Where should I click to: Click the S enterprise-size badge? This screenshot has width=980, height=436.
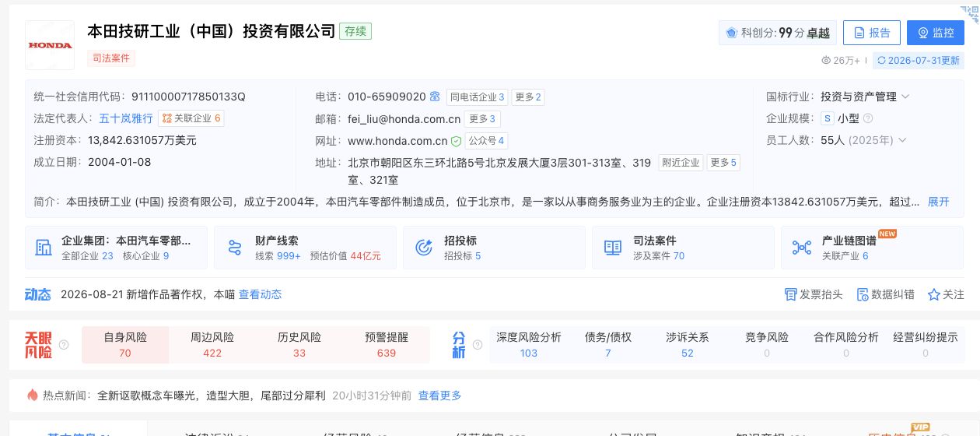(828, 119)
